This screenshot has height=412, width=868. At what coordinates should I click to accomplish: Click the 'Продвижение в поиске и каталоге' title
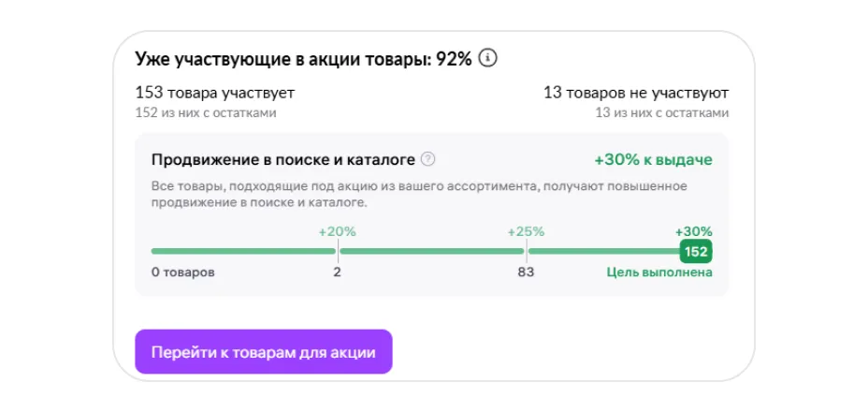click(x=283, y=159)
